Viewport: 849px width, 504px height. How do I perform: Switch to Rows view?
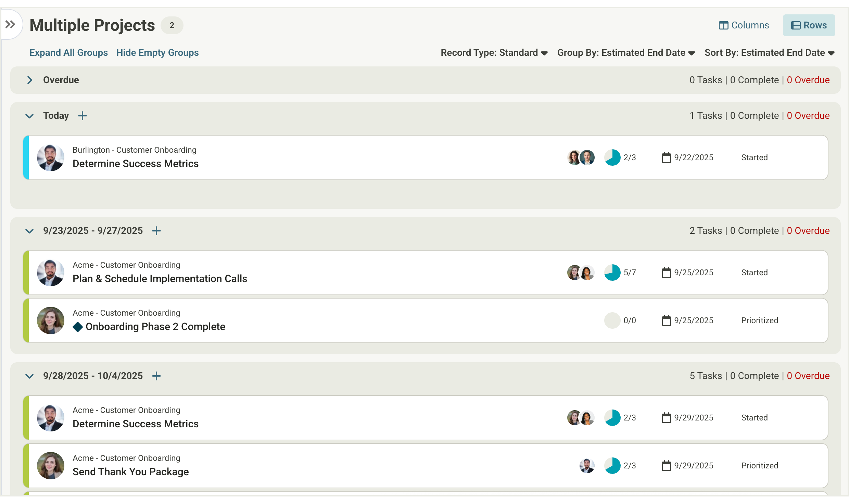click(809, 25)
